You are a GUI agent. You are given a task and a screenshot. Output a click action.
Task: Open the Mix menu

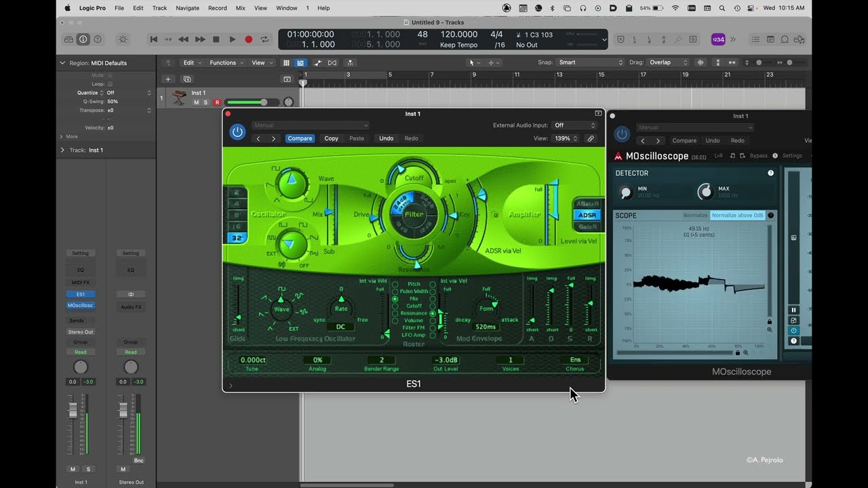coord(240,8)
